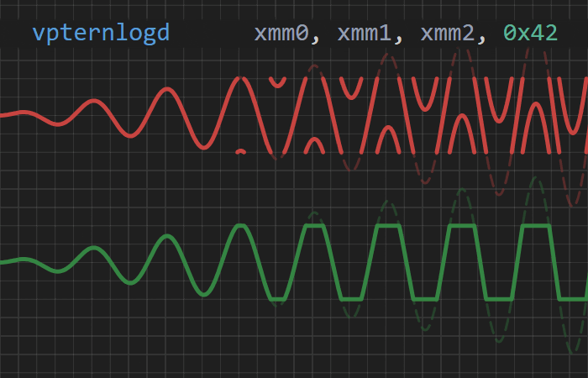The height and width of the screenshot is (378, 588).
Task: Select the second flat top plateau of green wave
Action: [387, 226]
